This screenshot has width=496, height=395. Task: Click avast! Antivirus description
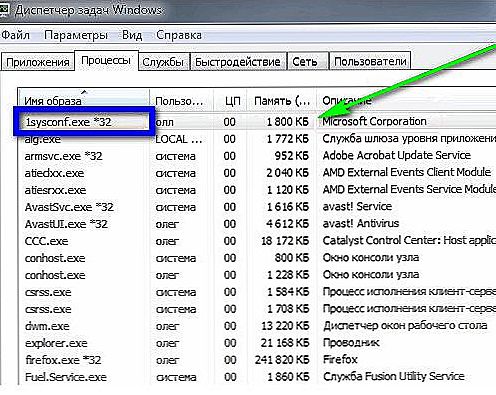click(x=361, y=223)
